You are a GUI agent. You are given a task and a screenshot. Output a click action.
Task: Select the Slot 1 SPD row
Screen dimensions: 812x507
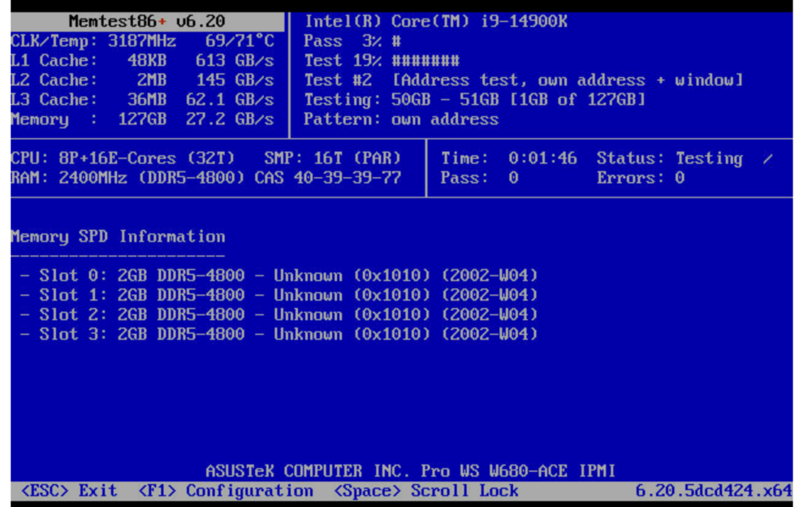click(x=279, y=295)
